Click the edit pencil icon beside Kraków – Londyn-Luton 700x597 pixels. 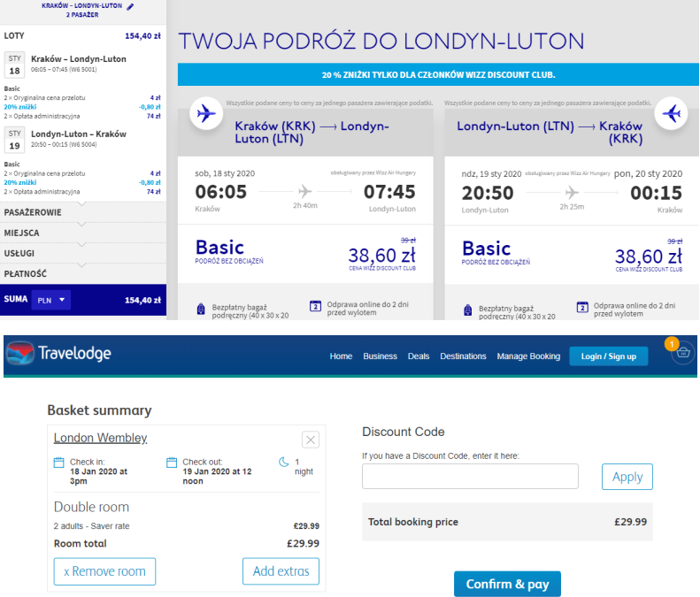130,7
